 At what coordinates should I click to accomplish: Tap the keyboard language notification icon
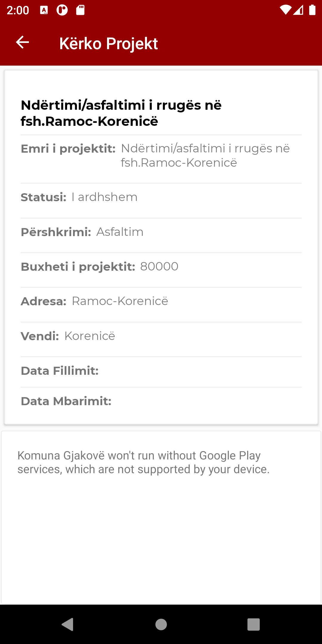tap(44, 10)
